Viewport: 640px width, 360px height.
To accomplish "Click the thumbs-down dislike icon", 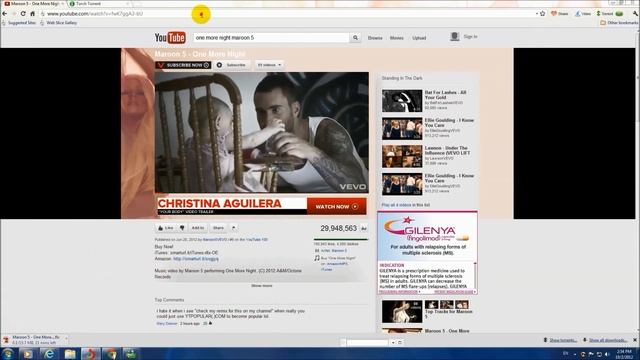I will click(182, 228).
